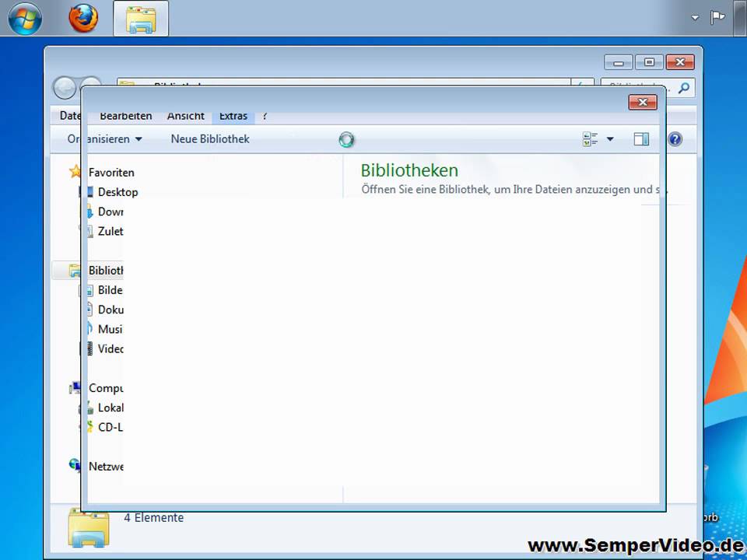Screen dimensions: 747x560
Task: Launch Firefox from the taskbar
Action: [x=83, y=18]
